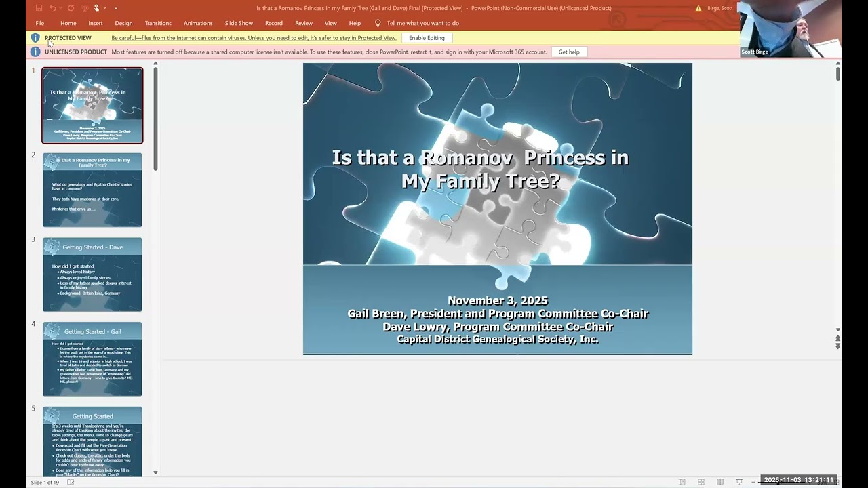Screen dimensions: 868x488
Task: Start presentation from beginning icon
Action: click(x=84, y=8)
